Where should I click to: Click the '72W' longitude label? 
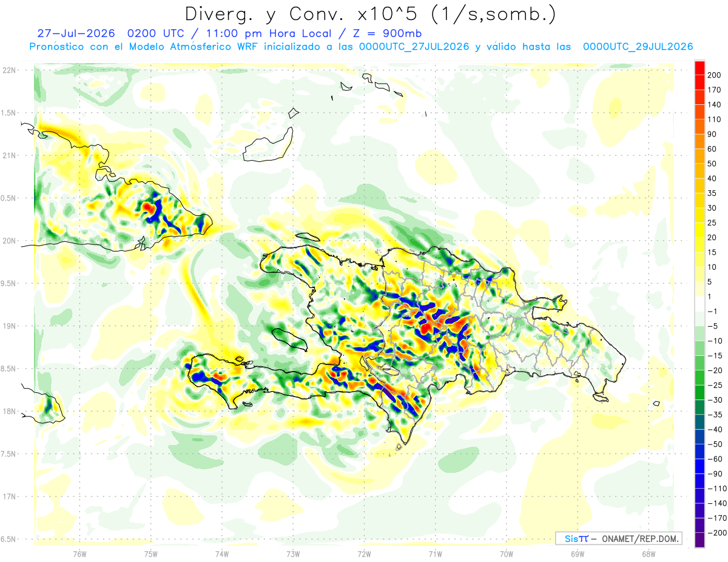(364, 554)
